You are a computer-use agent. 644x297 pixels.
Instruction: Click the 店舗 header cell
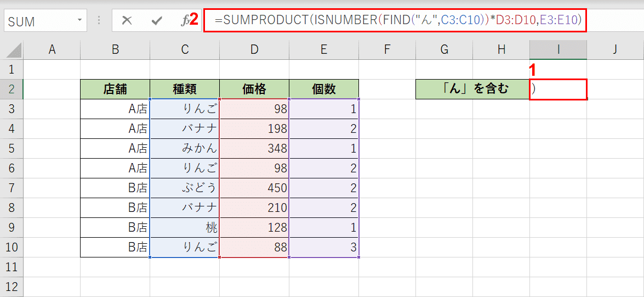[115, 89]
